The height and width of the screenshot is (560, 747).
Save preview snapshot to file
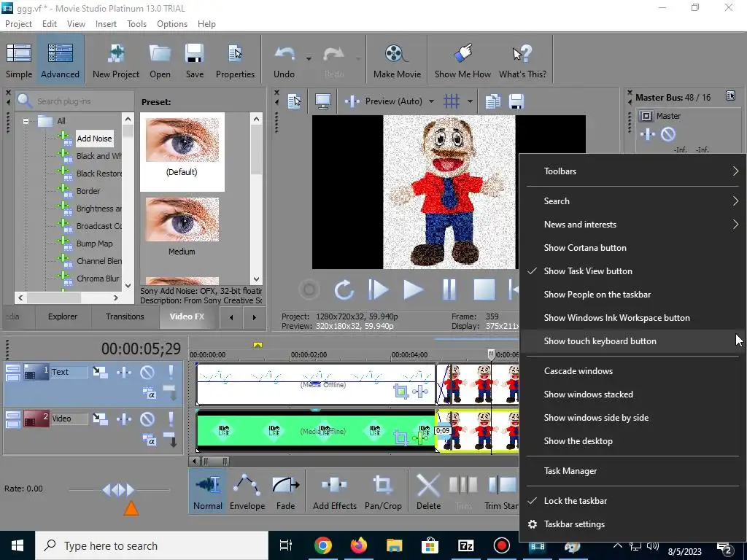tap(516, 101)
